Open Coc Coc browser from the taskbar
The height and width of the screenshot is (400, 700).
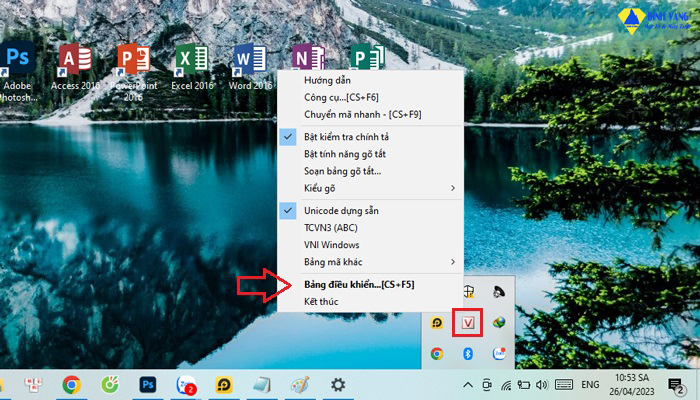(110, 385)
